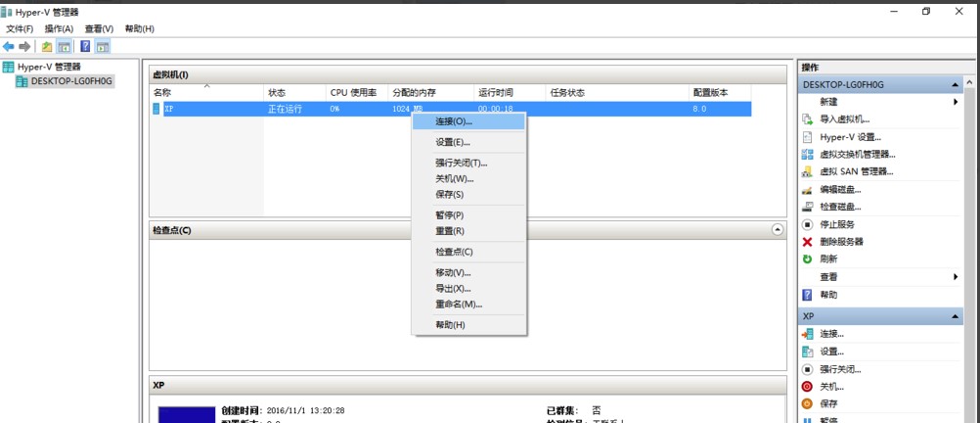Click 导入虚拟机 icon in actions pane
980x423 pixels.
[x=808, y=119]
